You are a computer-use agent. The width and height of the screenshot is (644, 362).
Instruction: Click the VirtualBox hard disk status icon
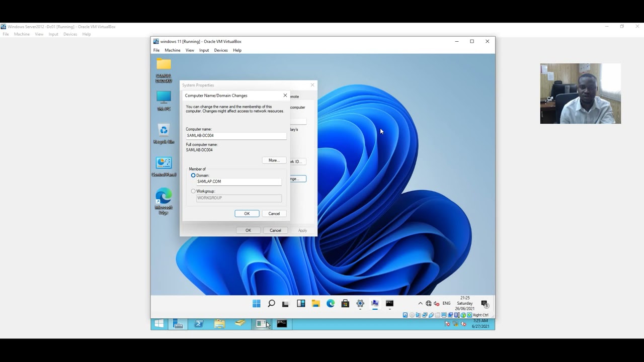pos(406,315)
